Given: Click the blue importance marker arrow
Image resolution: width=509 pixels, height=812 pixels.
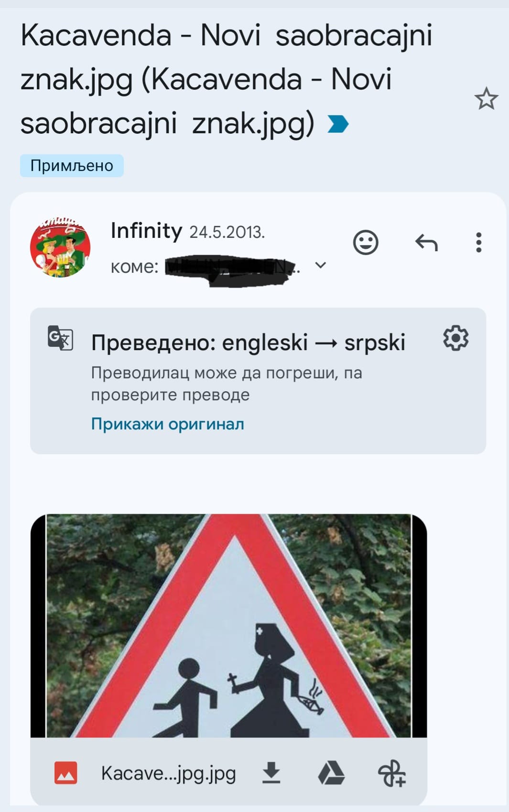Looking at the screenshot, I should point(338,124).
